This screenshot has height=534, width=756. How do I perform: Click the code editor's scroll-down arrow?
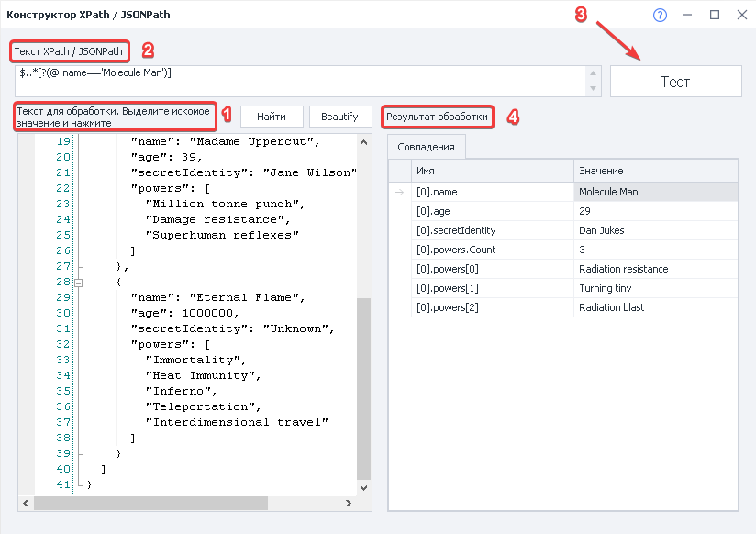point(364,488)
